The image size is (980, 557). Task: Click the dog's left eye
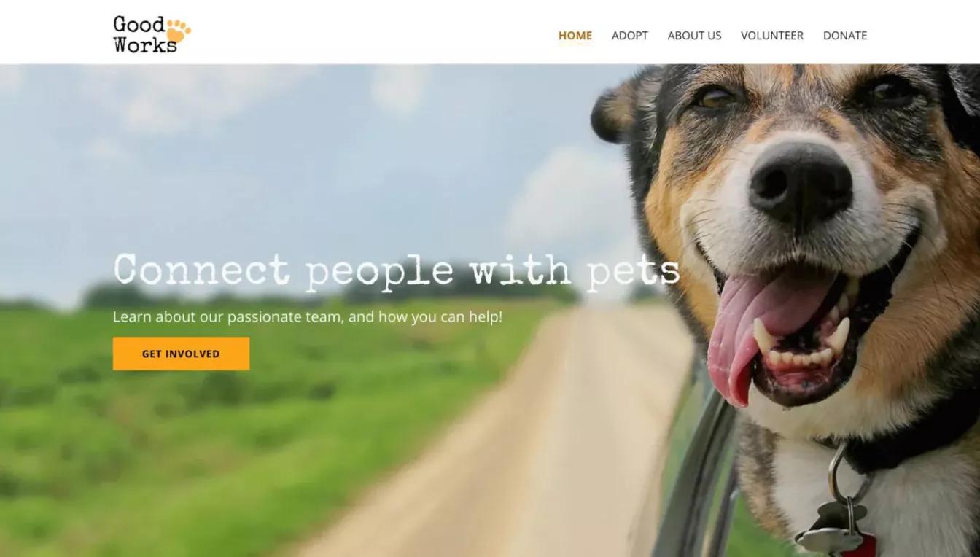coord(715,97)
